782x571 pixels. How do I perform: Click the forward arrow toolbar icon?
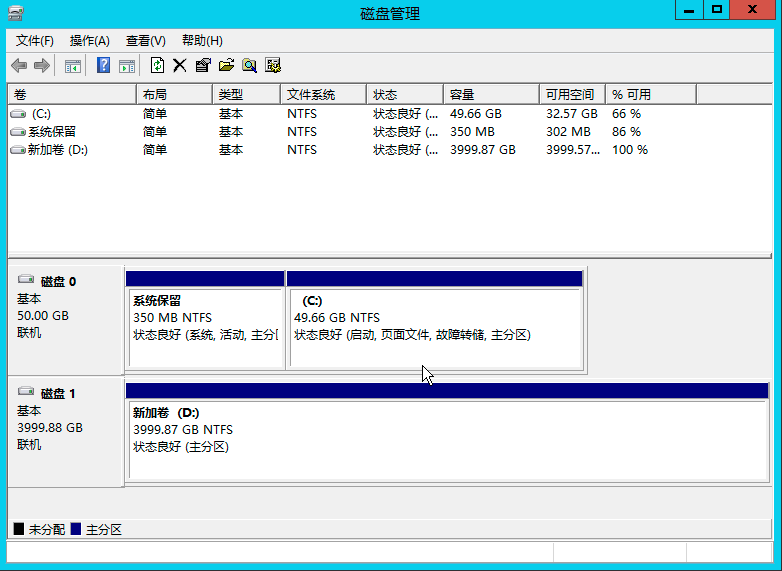point(42,65)
